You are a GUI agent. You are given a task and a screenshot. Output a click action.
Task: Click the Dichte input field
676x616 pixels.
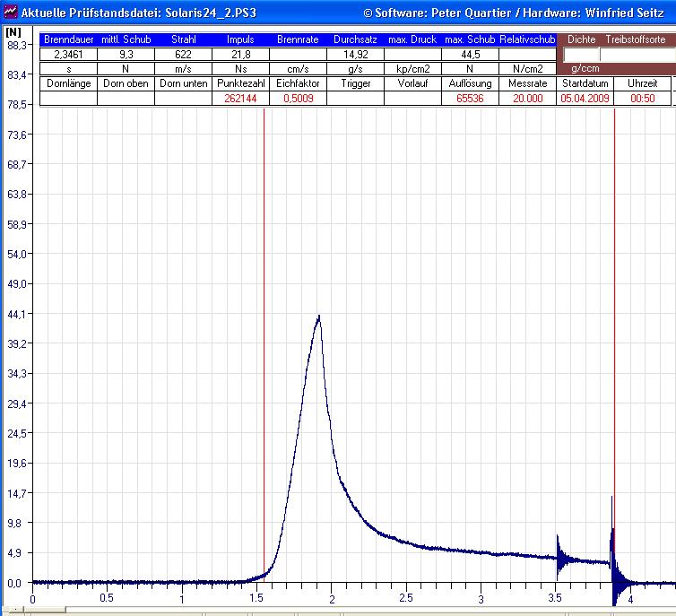click(580, 55)
